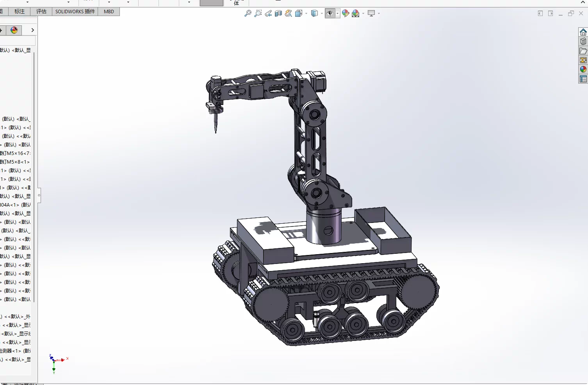The height and width of the screenshot is (385, 588).
Task: Open Design Library icon in task pane
Action: tap(583, 41)
